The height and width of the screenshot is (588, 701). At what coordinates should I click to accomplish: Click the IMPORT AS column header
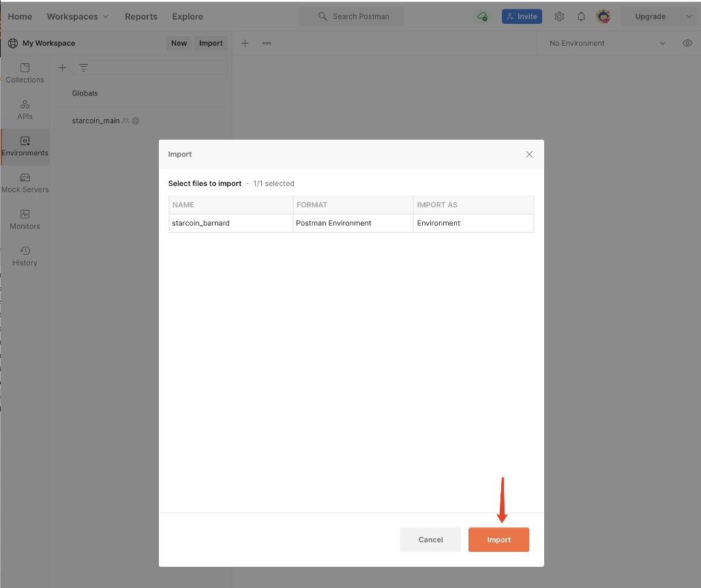pos(473,204)
